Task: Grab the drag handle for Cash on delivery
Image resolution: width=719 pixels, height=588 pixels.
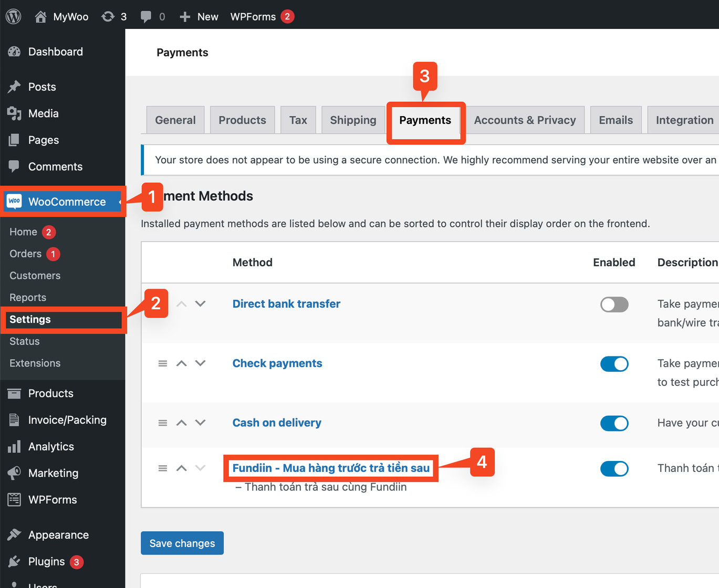Action: (163, 423)
